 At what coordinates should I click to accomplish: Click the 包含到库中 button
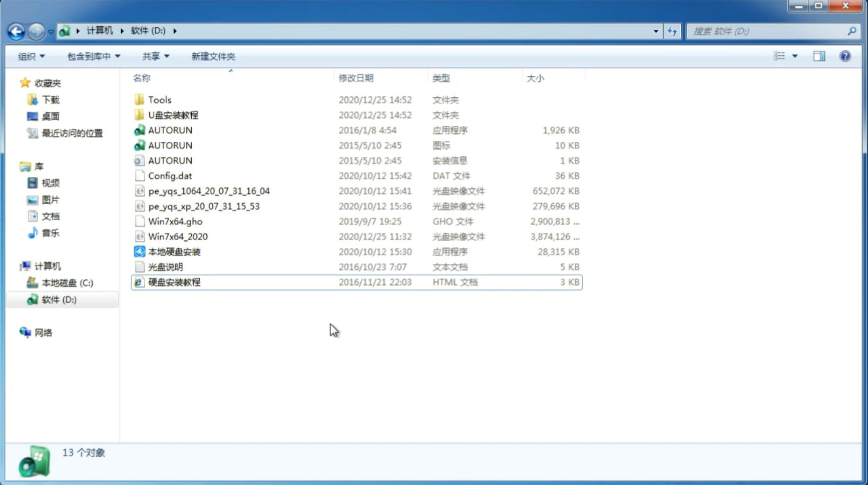point(92,55)
